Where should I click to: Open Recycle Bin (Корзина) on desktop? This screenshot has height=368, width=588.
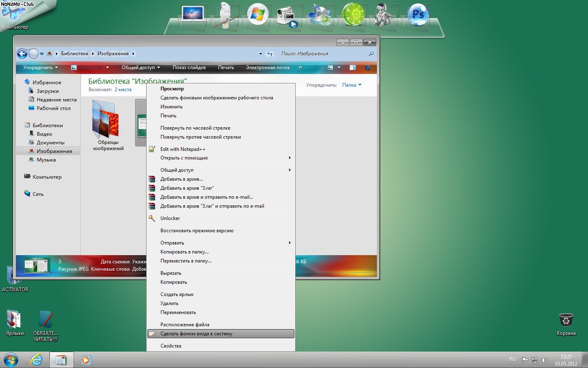tap(566, 320)
